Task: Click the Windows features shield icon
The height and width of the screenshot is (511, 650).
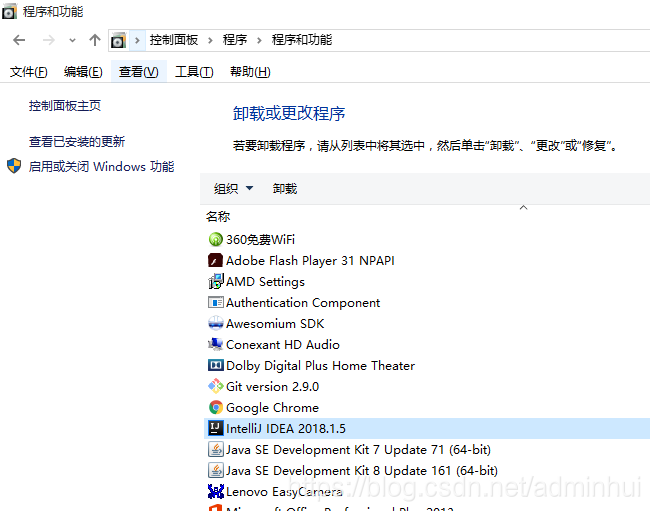Action: [14, 166]
